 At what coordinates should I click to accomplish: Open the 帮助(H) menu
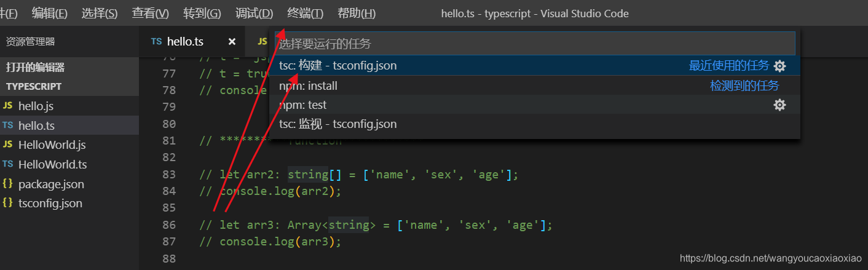pos(357,14)
